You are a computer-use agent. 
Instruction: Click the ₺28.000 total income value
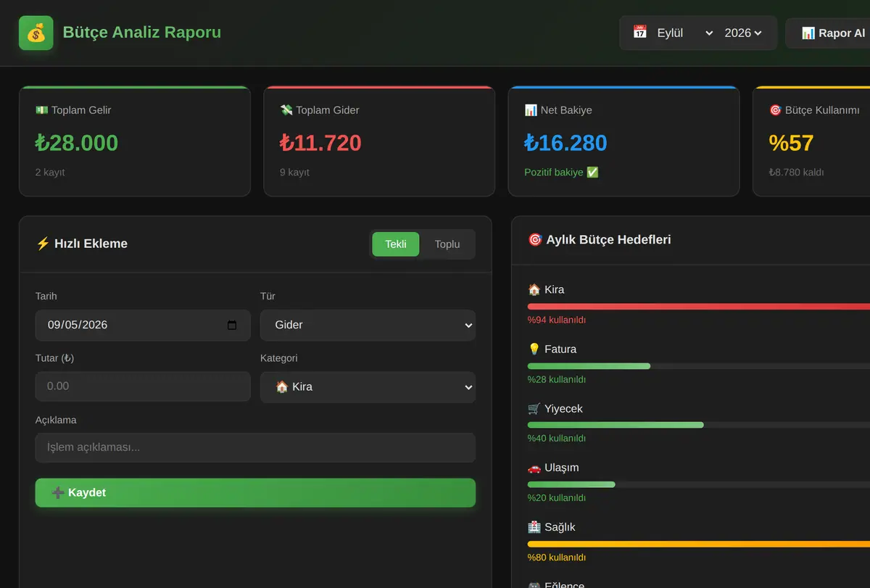point(77,143)
